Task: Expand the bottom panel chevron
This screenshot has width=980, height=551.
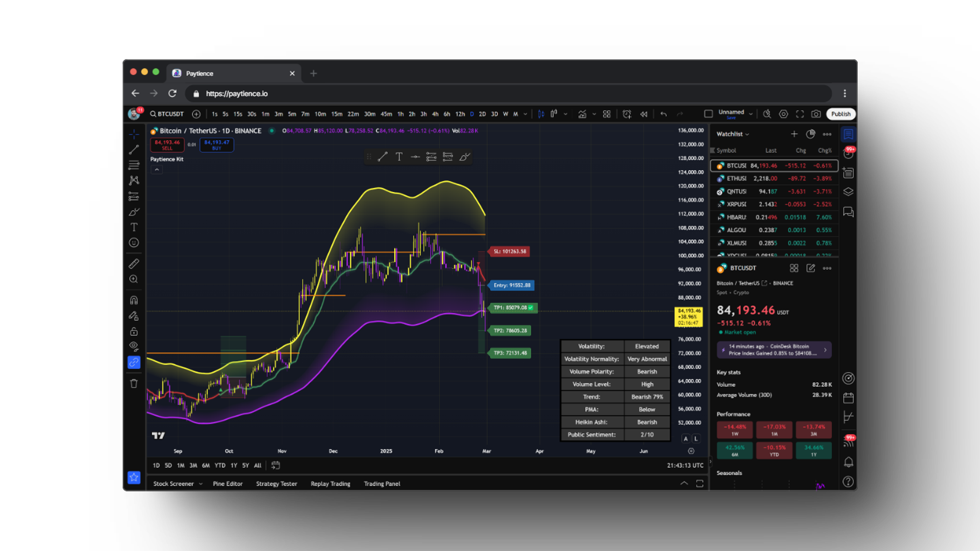Action: 684,484
